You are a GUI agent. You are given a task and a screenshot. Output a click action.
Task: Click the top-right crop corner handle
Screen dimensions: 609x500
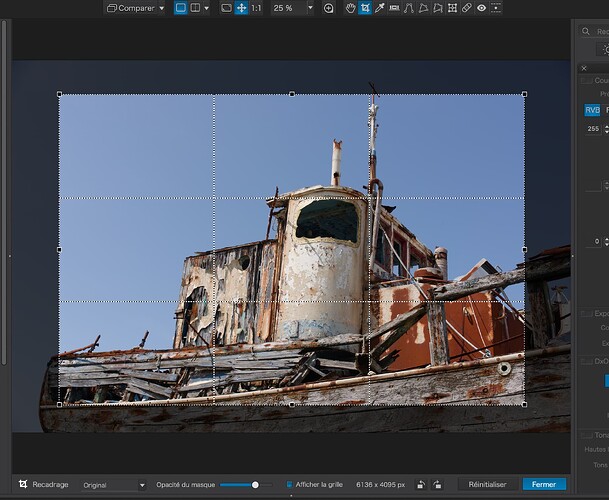(524, 95)
